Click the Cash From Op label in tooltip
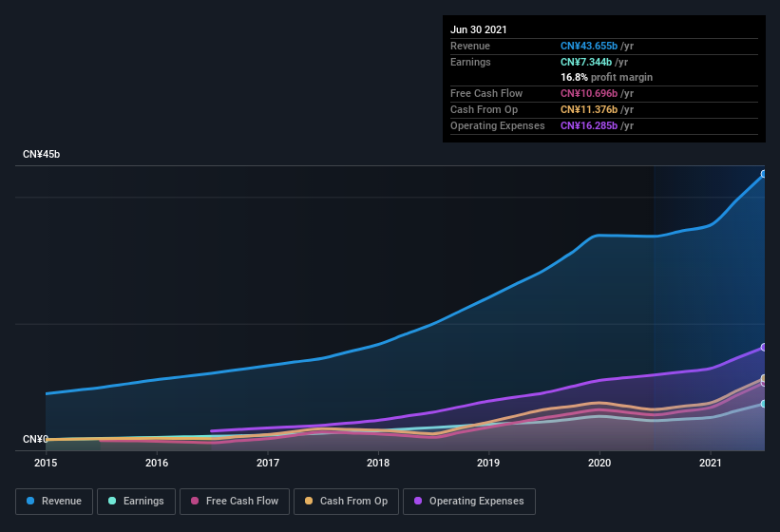780x532 pixels. click(x=484, y=109)
